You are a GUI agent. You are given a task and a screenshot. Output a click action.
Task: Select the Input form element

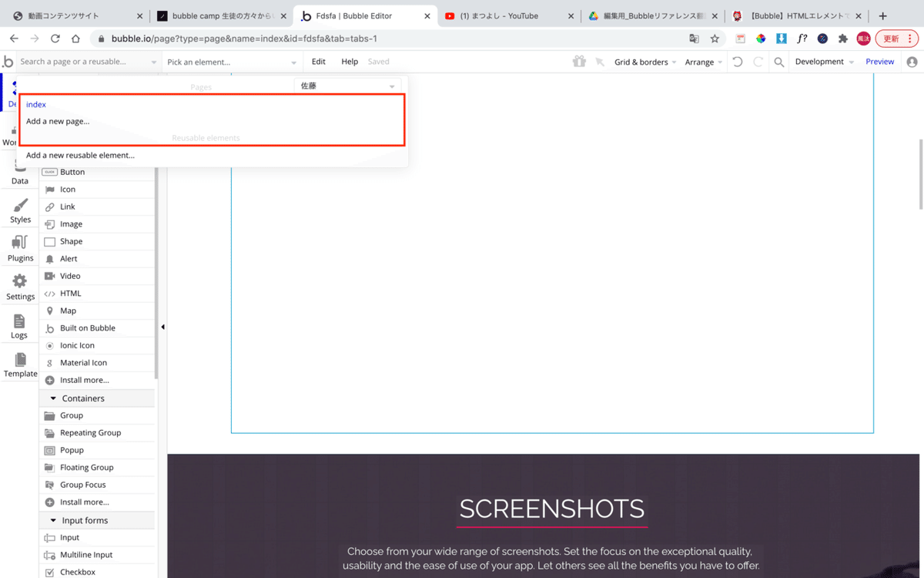tap(97, 538)
